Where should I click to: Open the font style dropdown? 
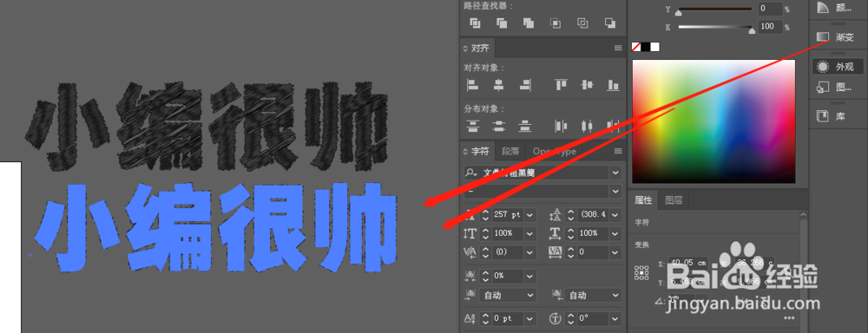(x=615, y=191)
